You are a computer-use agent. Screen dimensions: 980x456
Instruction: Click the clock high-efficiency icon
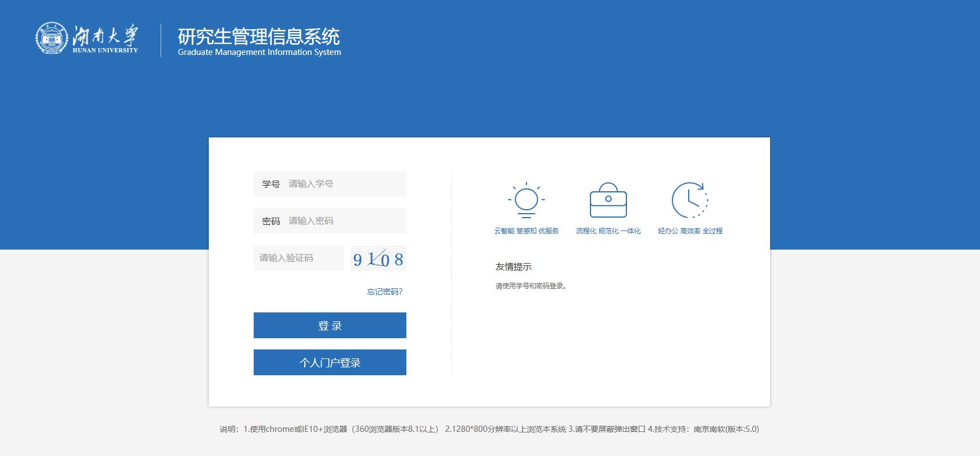tap(690, 200)
